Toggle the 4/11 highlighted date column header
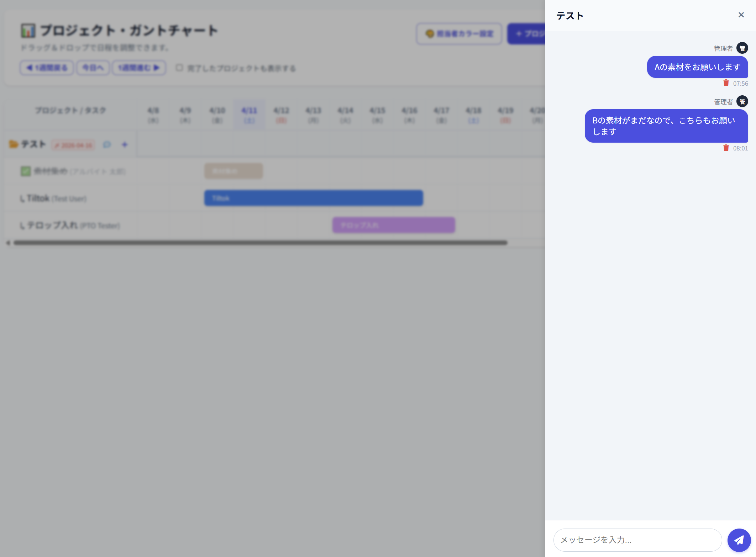The image size is (756, 557). [x=249, y=114]
